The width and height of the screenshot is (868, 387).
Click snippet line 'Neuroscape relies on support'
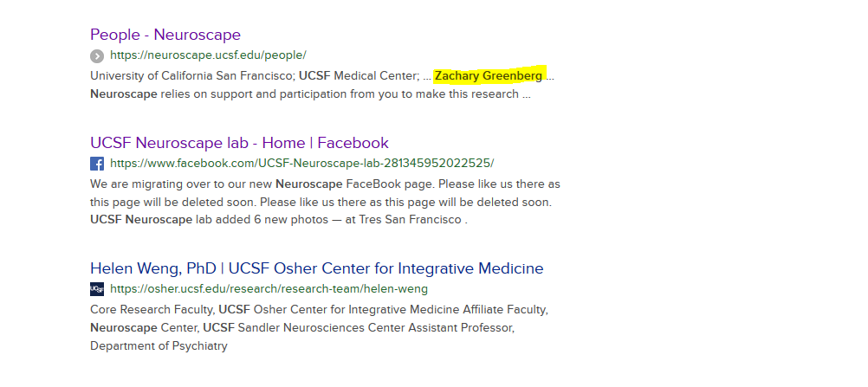310,94
